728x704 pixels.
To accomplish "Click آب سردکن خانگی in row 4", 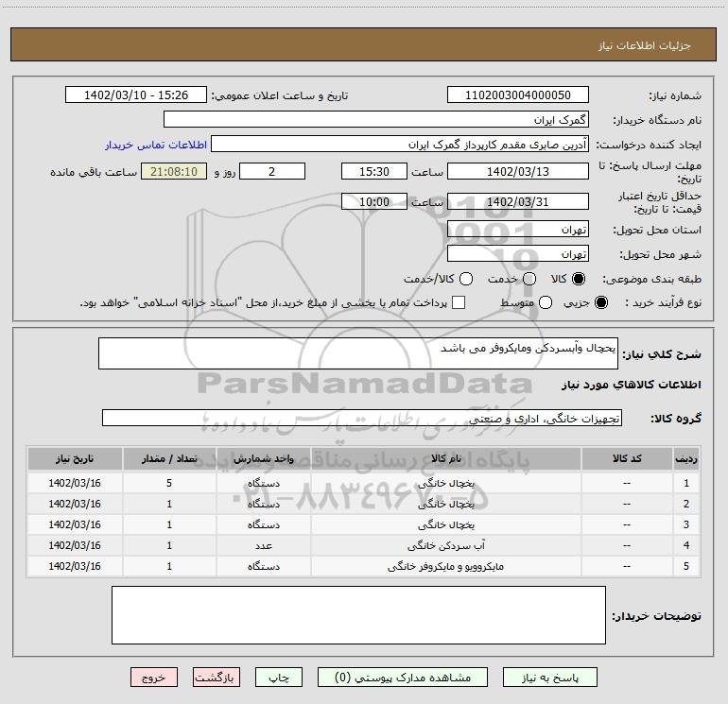I will pos(445,546).
